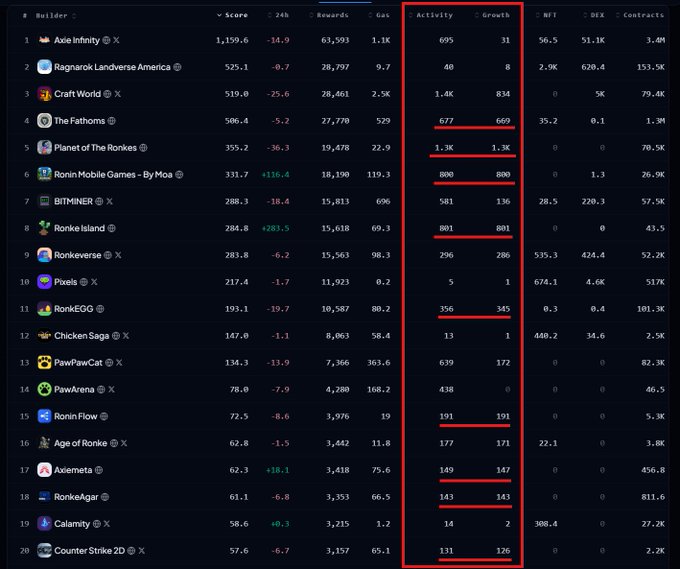Sort table by Builder column
Image resolution: width=680 pixels, height=569 pixels.
56,16
